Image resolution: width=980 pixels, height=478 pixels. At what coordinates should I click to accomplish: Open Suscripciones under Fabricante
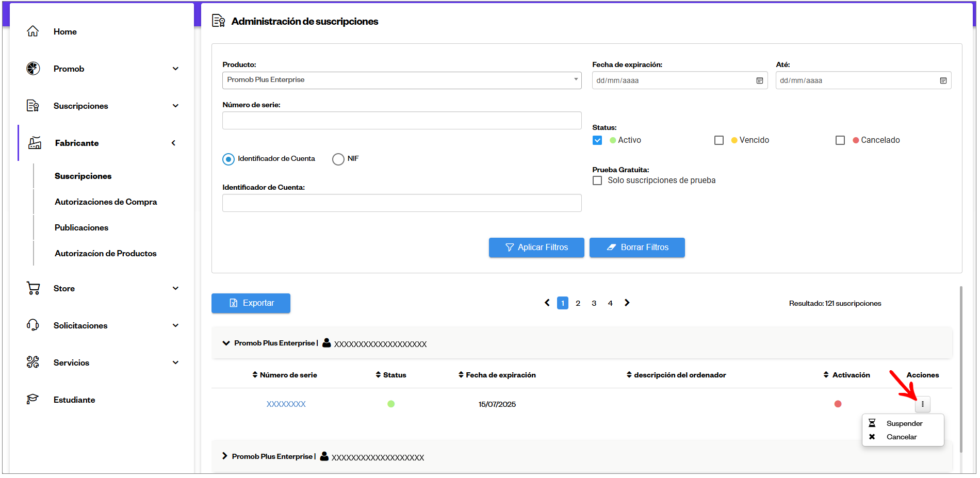coord(83,176)
